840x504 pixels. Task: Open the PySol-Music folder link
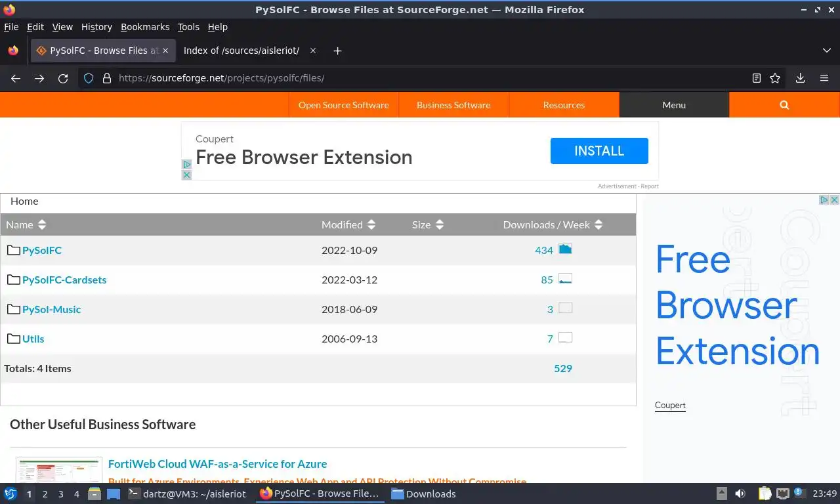click(x=51, y=309)
